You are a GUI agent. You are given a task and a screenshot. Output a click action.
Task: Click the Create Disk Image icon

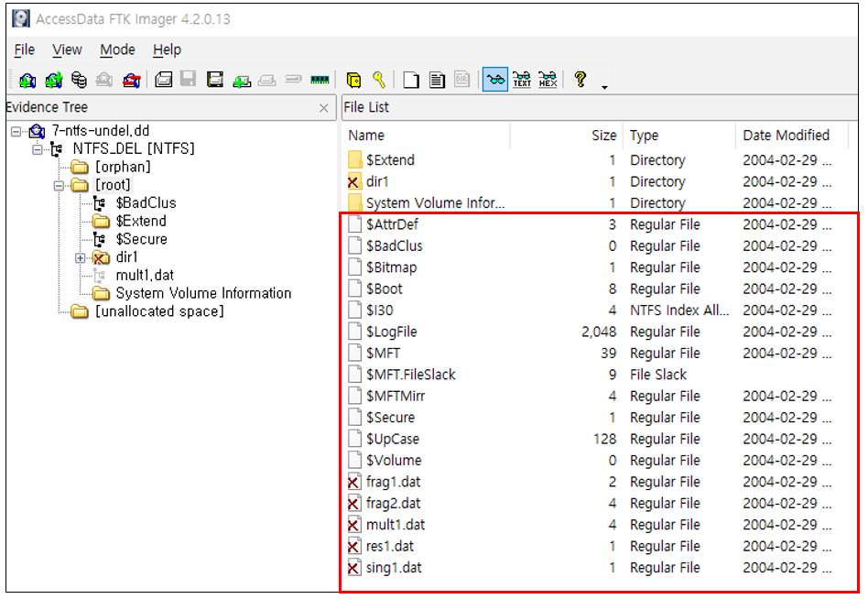[163, 80]
